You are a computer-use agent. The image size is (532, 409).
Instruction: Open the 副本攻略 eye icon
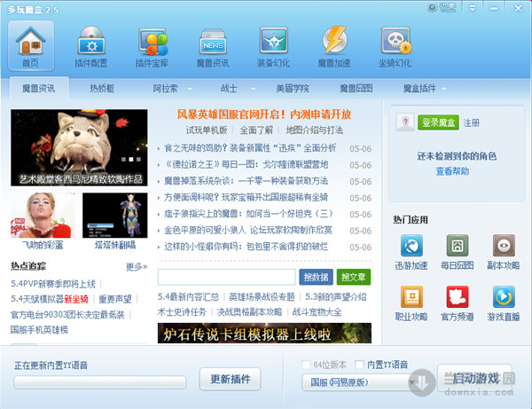point(504,245)
